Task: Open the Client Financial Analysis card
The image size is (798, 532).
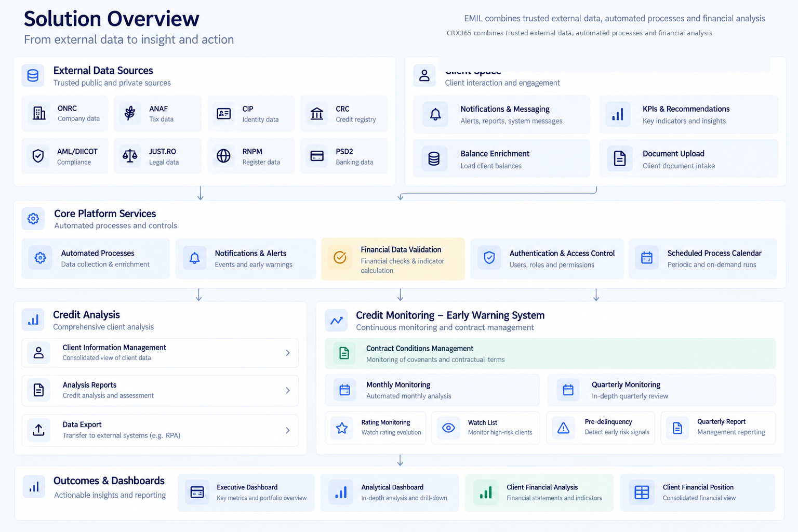Action: coord(539,493)
